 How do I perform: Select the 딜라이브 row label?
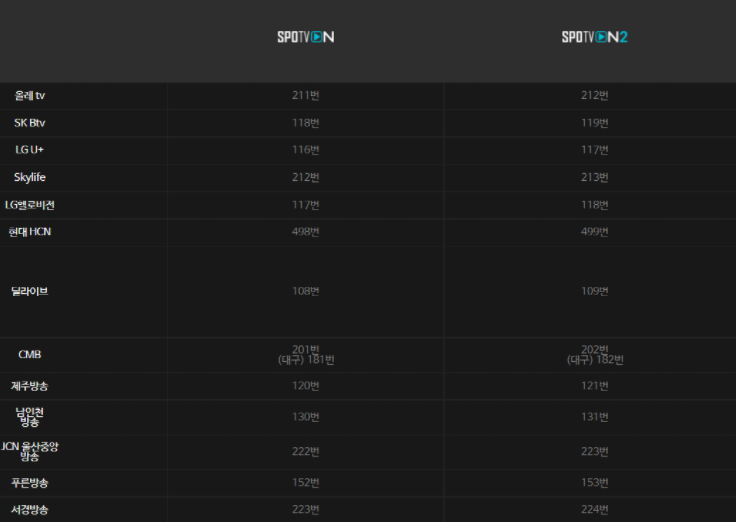tap(30, 292)
